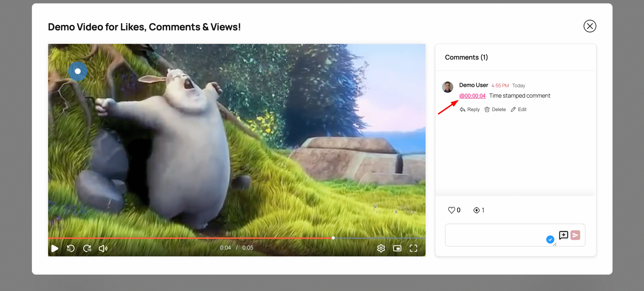This screenshot has width=644, height=291.
Task: Add timestamp to comment icon
Action: 563,235
